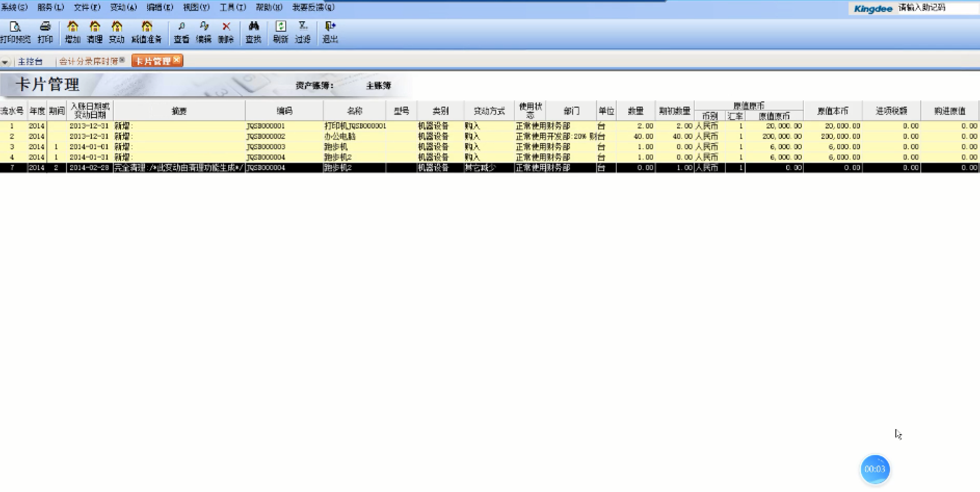
Task: Open 打印预览 print preview
Action: click(x=15, y=32)
